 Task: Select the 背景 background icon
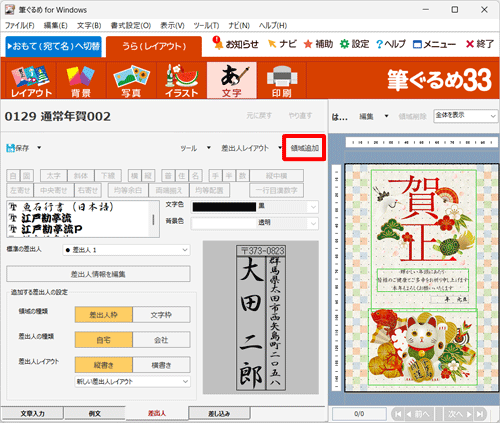click(81, 80)
